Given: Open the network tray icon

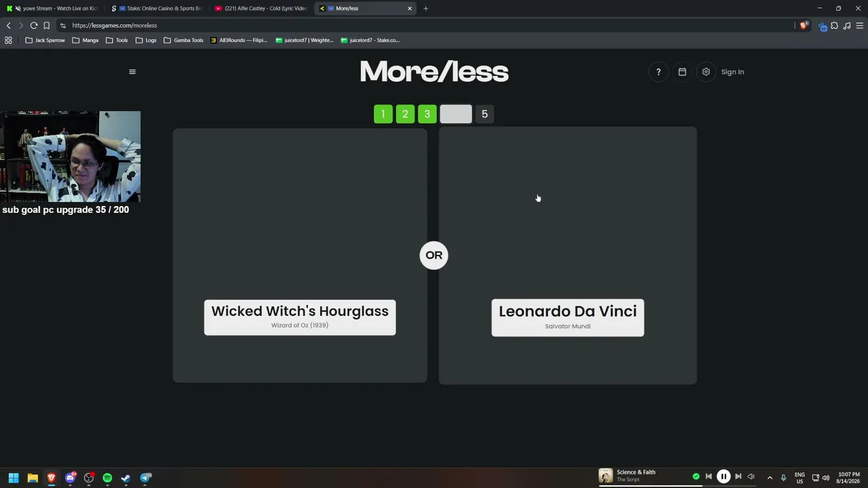Looking at the screenshot, I should pos(815,478).
